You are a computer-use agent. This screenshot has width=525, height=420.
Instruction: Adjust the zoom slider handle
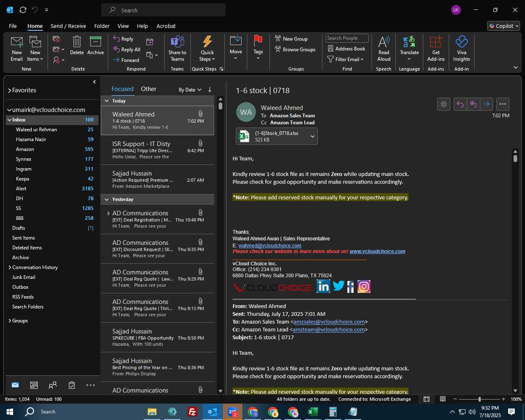pyautogui.click(x=479, y=399)
